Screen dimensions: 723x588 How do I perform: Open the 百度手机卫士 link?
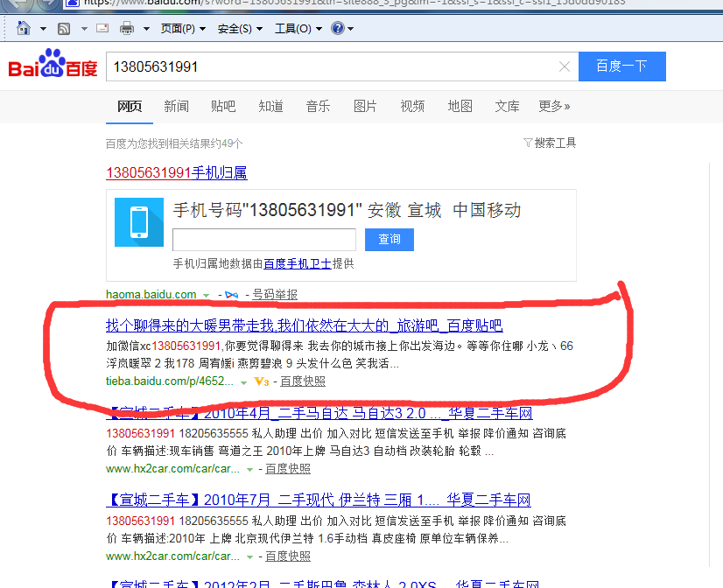298,263
